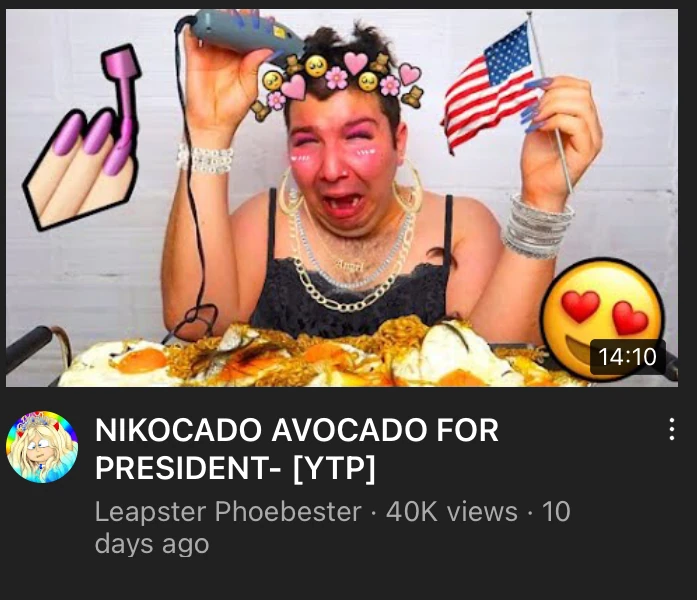Click the pearl bracelet in the thumbnail
Screen dimensions: 697x600
tap(205, 158)
